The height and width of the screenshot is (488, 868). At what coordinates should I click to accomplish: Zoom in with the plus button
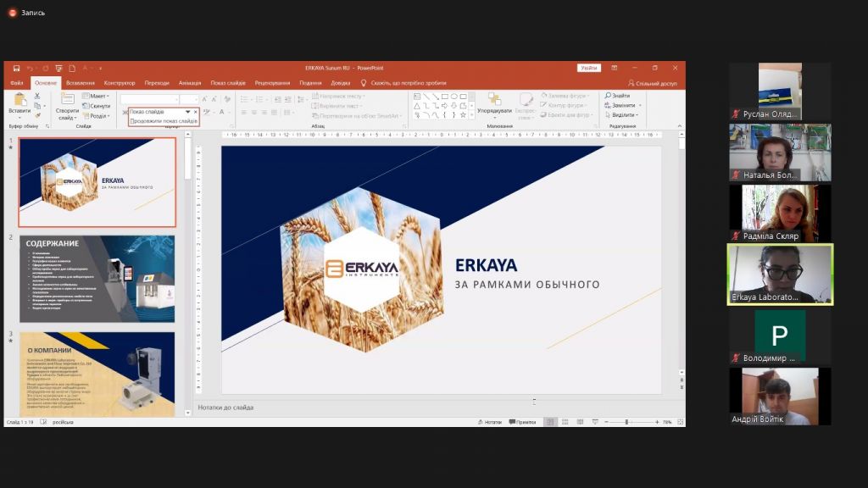point(657,422)
